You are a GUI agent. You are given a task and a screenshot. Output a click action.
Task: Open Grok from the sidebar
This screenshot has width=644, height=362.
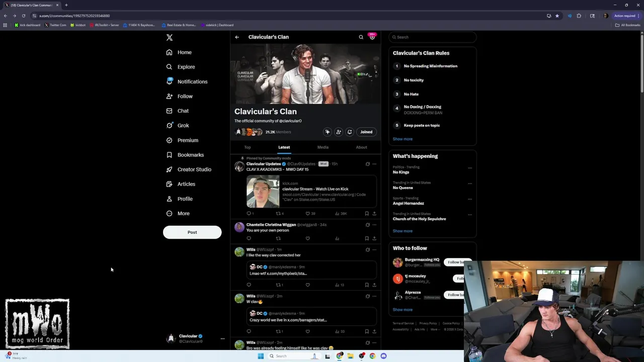tap(177, 125)
